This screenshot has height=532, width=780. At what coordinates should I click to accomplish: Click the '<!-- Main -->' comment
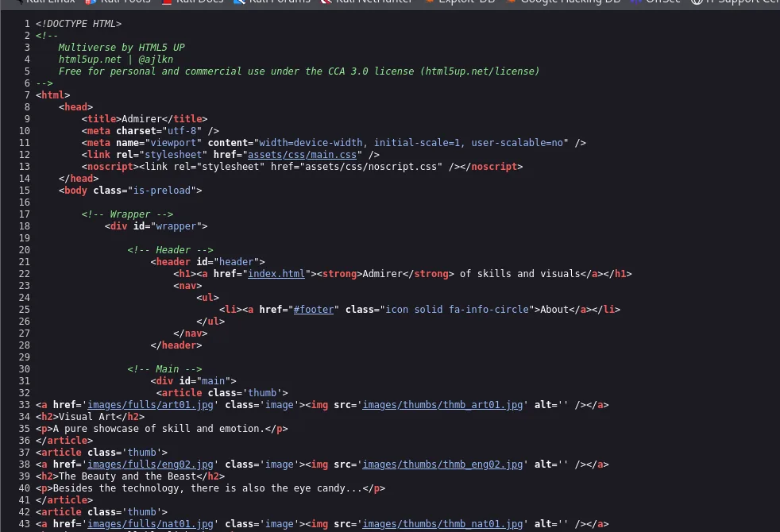pyautogui.click(x=164, y=369)
